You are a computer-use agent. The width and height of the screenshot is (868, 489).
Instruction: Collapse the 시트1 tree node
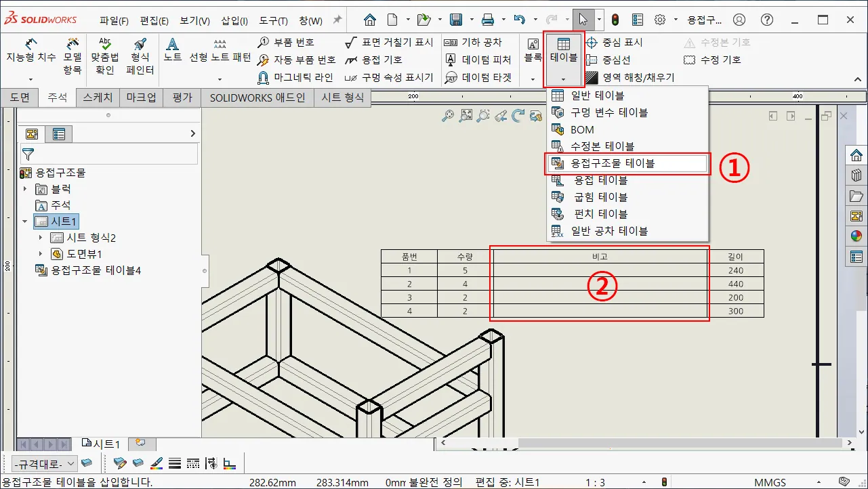(26, 221)
